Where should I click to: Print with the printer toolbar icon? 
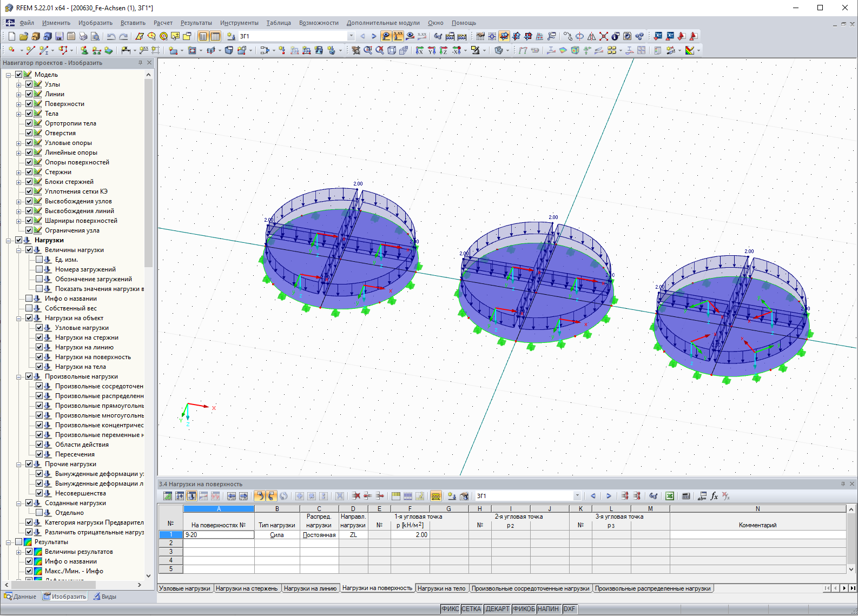(x=83, y=36)
